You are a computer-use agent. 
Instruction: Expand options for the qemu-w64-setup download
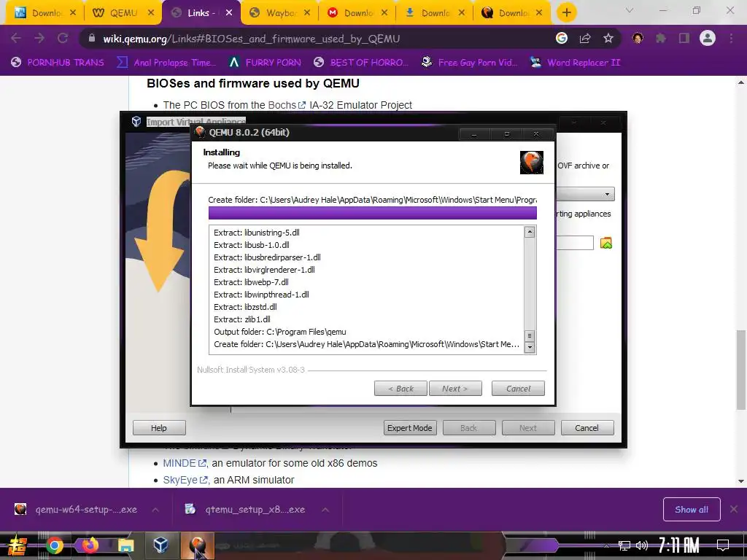point(155,510)
